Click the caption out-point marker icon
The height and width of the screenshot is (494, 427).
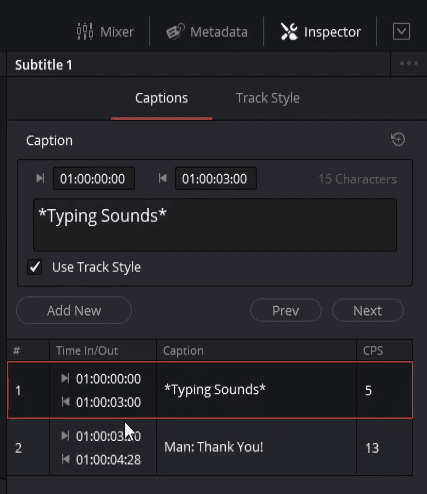click(x=162, y=178)
